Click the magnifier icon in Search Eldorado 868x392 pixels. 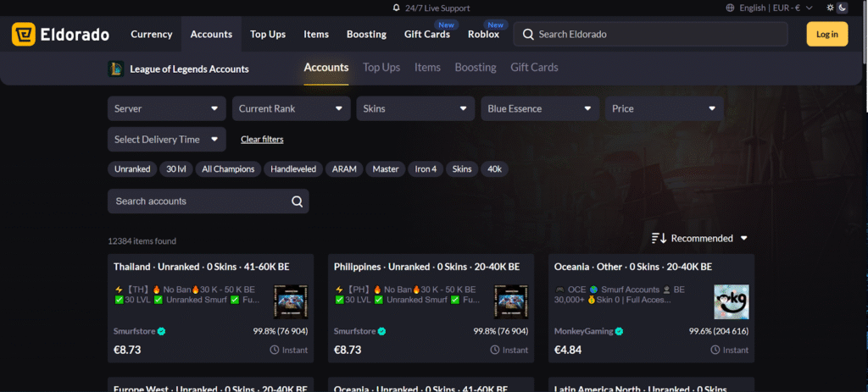tap(528, 35)
